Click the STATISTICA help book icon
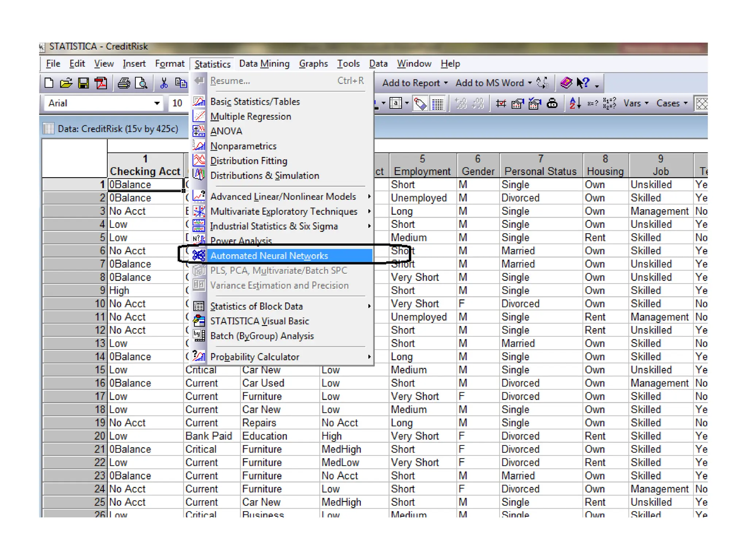Screen dimensions: 747x560 coord(566,83)
